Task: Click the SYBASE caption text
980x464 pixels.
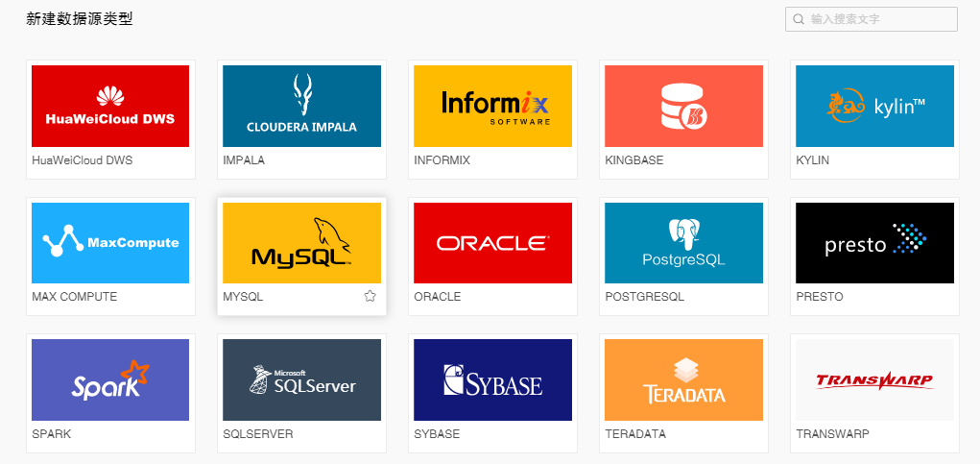Action: [x=437, y=433]
